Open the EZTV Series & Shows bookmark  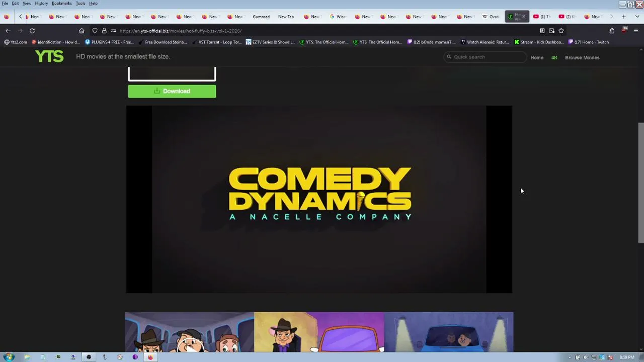tap(270, 42)
